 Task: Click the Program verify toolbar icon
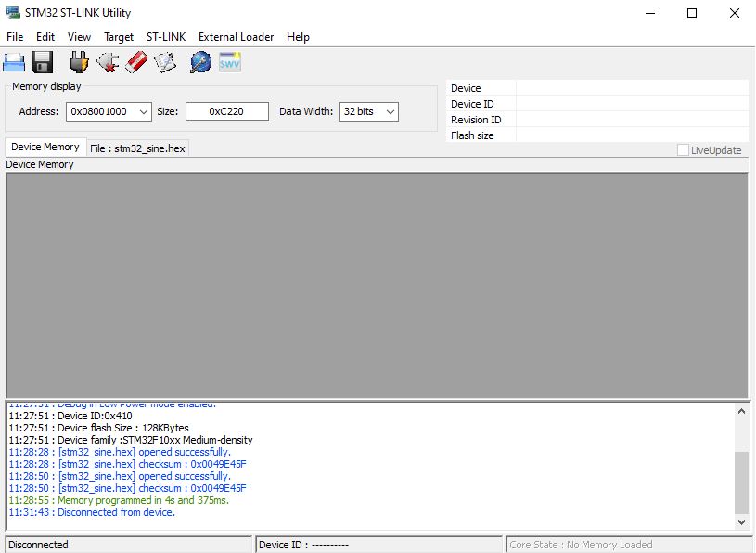click(x=165, y=62)
